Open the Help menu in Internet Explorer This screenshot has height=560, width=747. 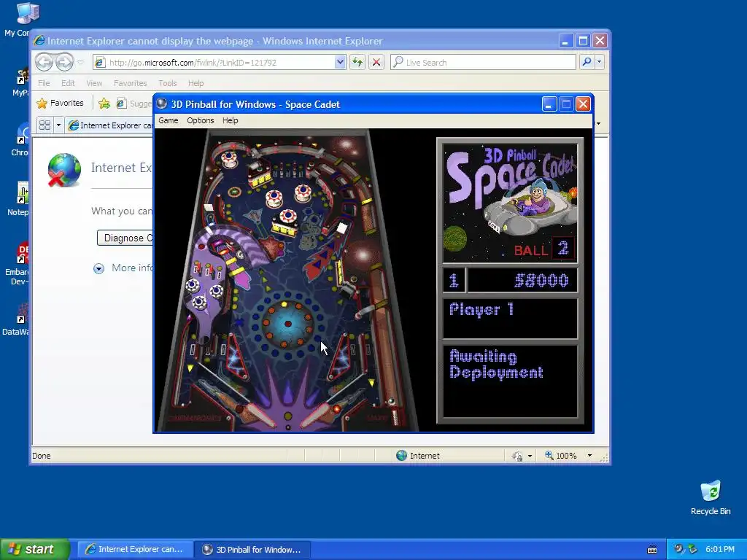click(x=196, y=83)
